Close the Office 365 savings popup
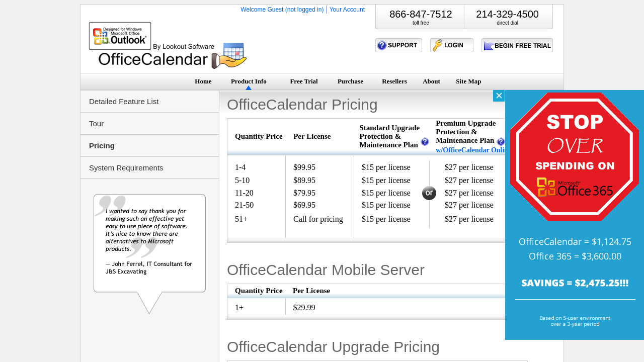The image size is (644, 362). 499,96
